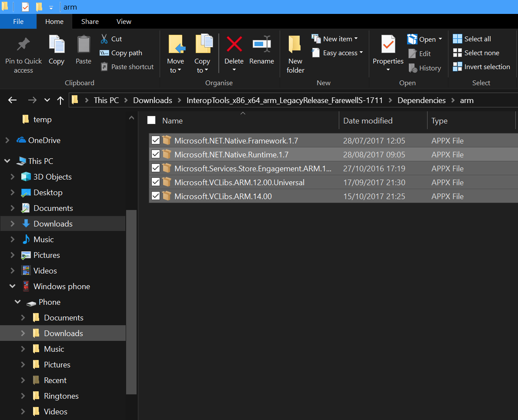This screenshot has width=518, height=420.
Task: Go up one folder level arrow
Action: 60,100
